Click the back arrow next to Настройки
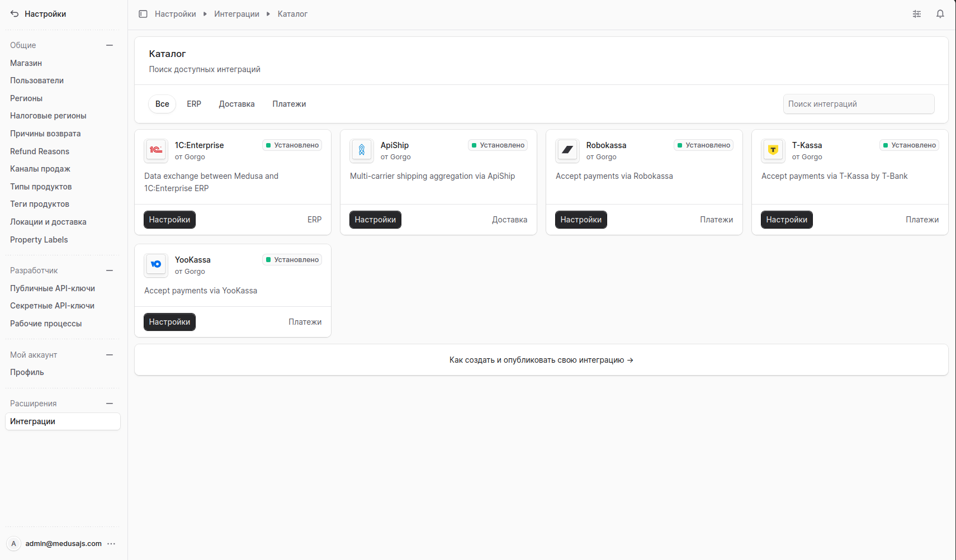This screenshot has height=560, width=956. pyautogui.click(x=15, y=14)
